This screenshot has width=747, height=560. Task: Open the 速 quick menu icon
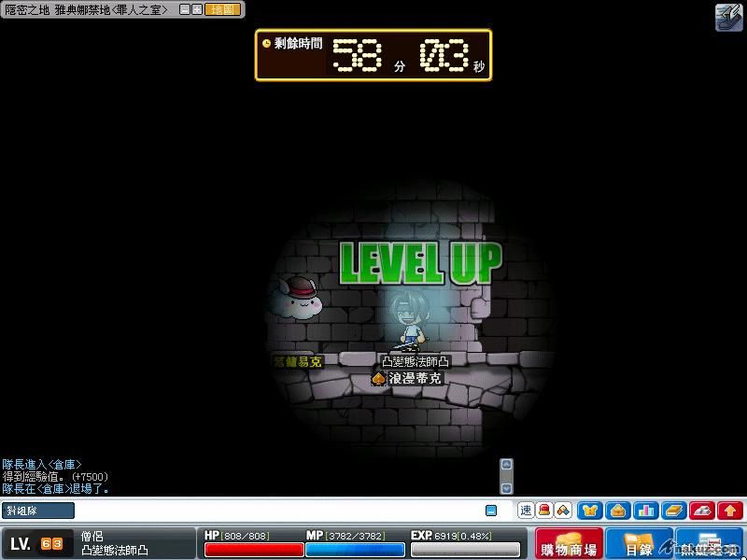pyautogui.click(x=526, y=511)
